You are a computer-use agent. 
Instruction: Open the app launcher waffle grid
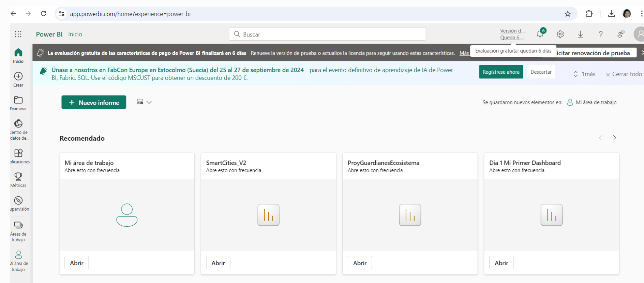pos(18,34)
